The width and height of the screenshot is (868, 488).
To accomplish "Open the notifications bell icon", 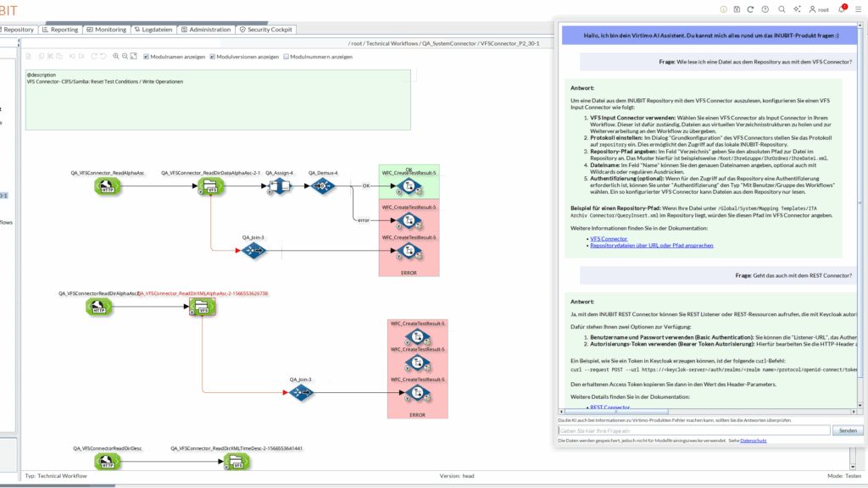I will (842, 9).
